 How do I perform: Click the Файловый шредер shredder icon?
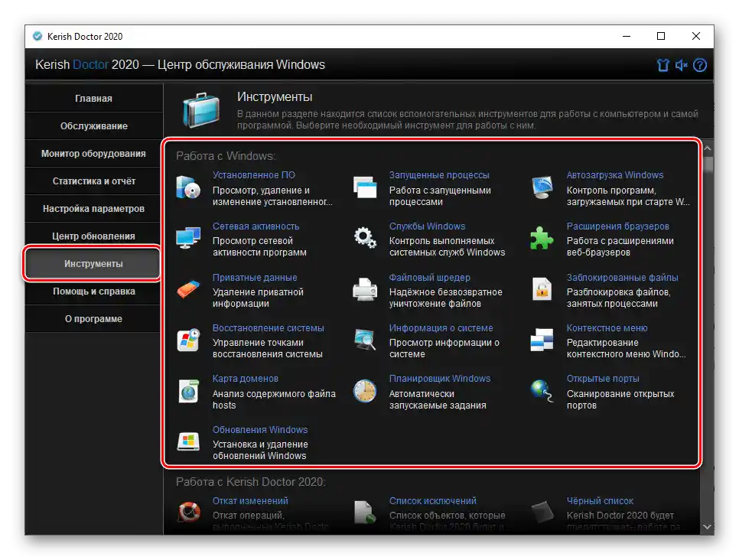365,289
